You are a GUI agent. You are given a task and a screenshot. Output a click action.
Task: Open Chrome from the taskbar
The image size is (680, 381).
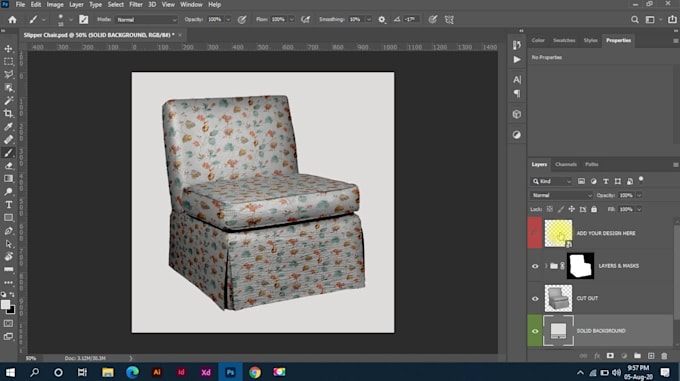(255, 372)
